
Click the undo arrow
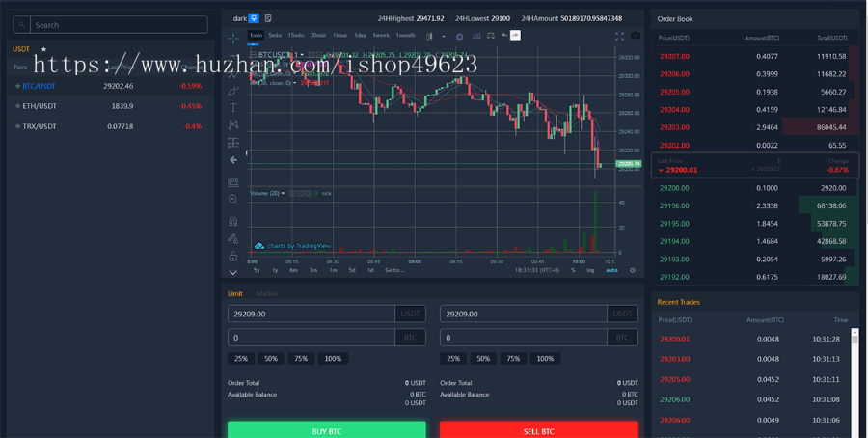tap(504, 36)
